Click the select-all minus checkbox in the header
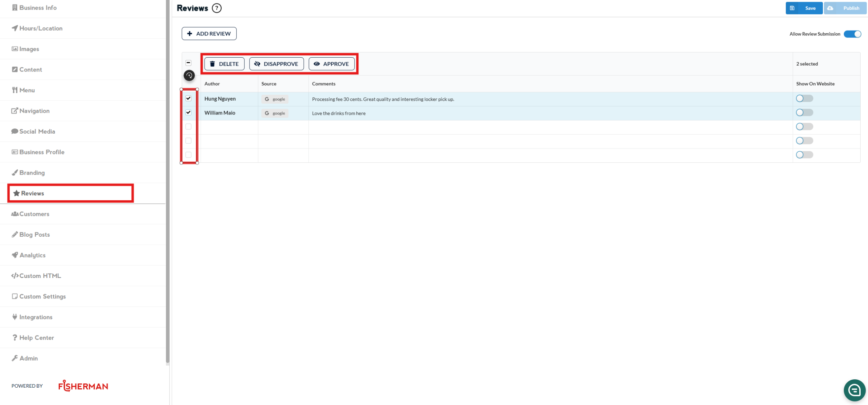 tap(189, 63)
